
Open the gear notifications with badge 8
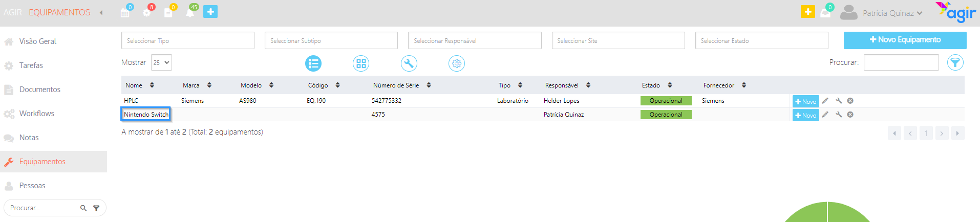[147, 12]
